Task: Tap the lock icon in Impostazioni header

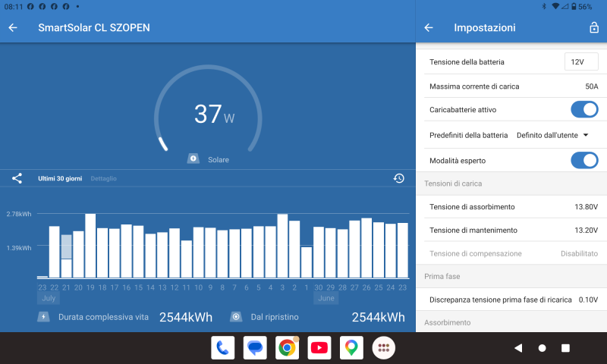Action: click(594, 27)
